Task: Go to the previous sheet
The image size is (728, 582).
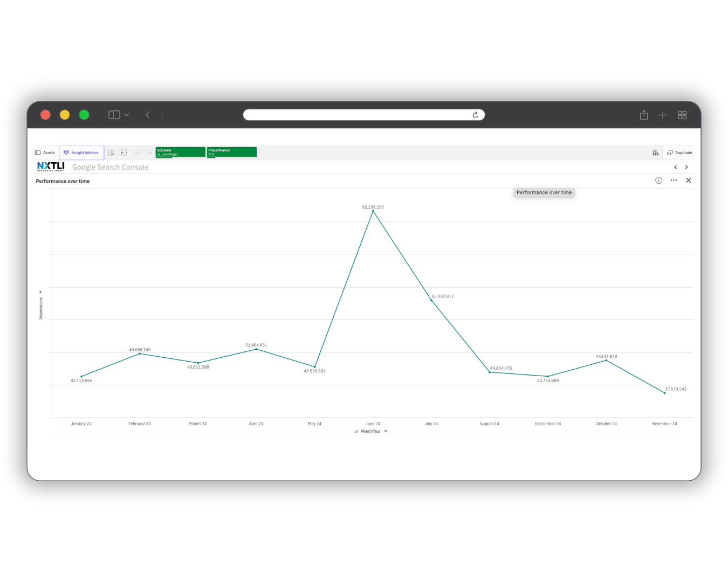Action: [676, 167]
